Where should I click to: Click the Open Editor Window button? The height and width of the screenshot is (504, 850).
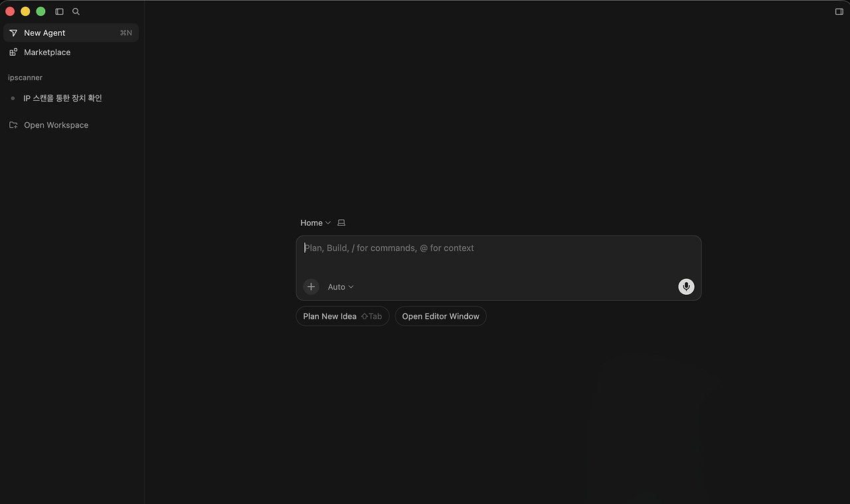[x=440, y=316]
